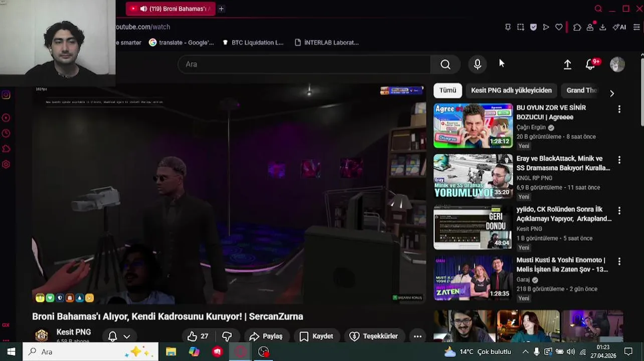Bookmark the page with the heart icon

coord(559,27)
